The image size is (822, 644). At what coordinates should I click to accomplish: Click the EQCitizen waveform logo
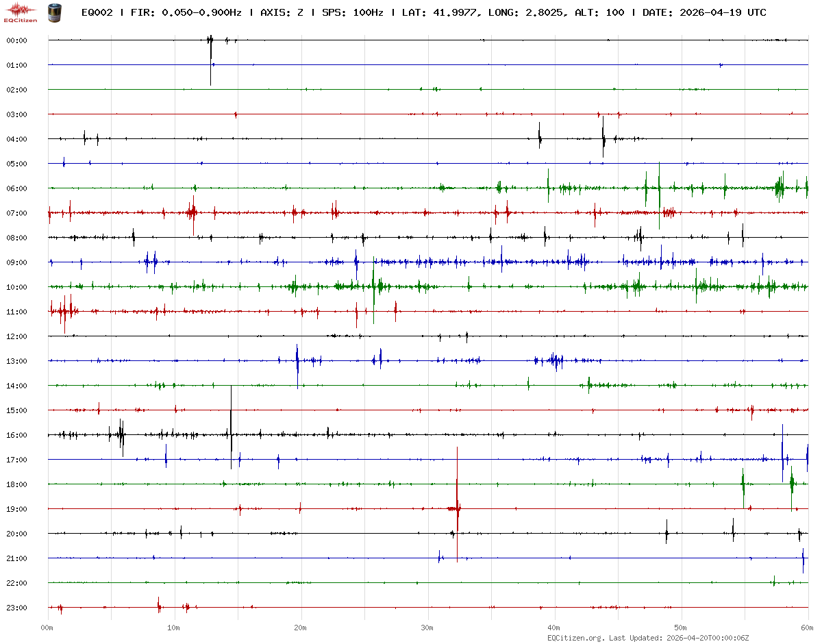[x=21, y=12]
